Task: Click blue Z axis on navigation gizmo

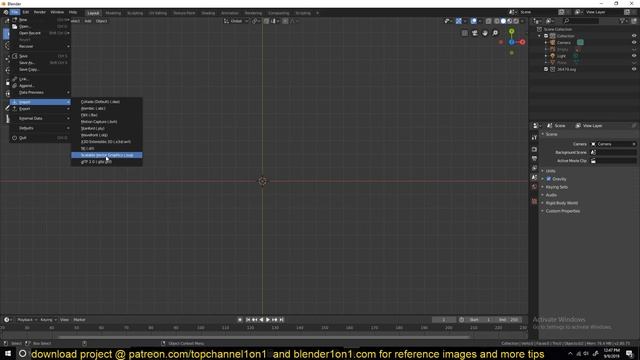Action: [x=511, y=42]
